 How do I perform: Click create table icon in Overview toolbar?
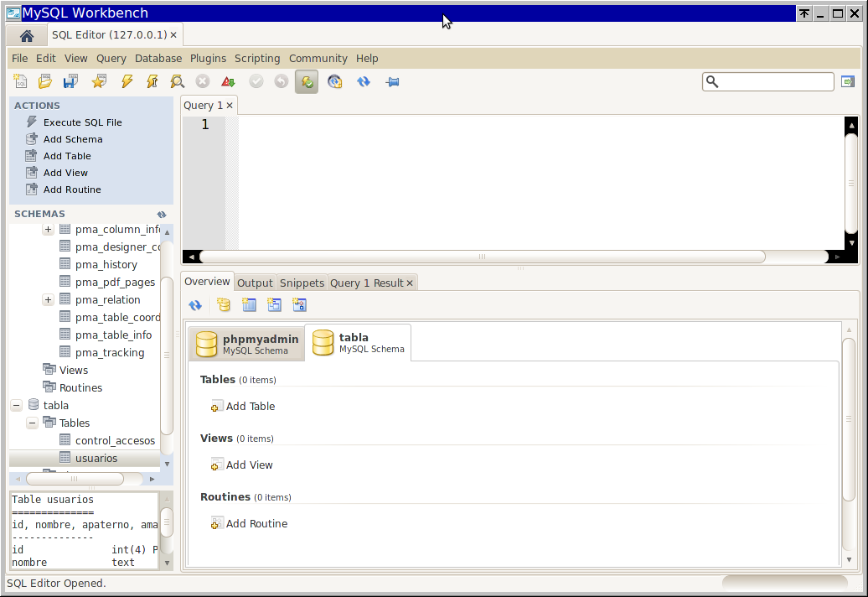coord(249,304)
